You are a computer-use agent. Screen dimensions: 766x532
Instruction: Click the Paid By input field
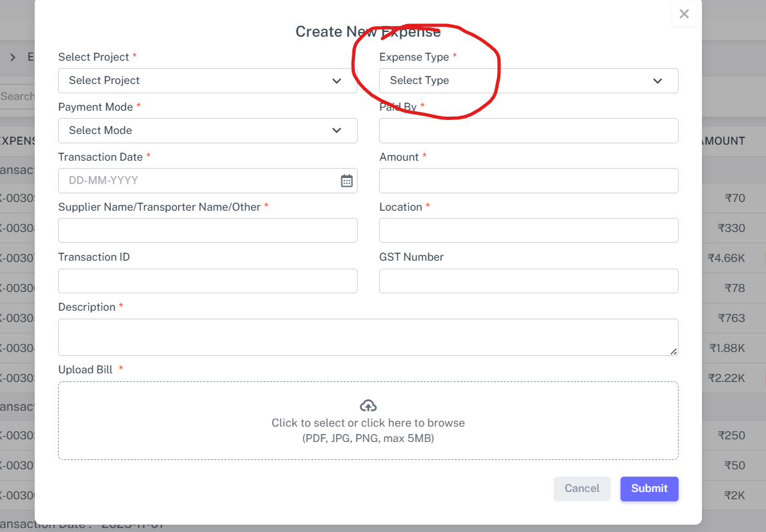pyautogui.click(x=528, y=131)
